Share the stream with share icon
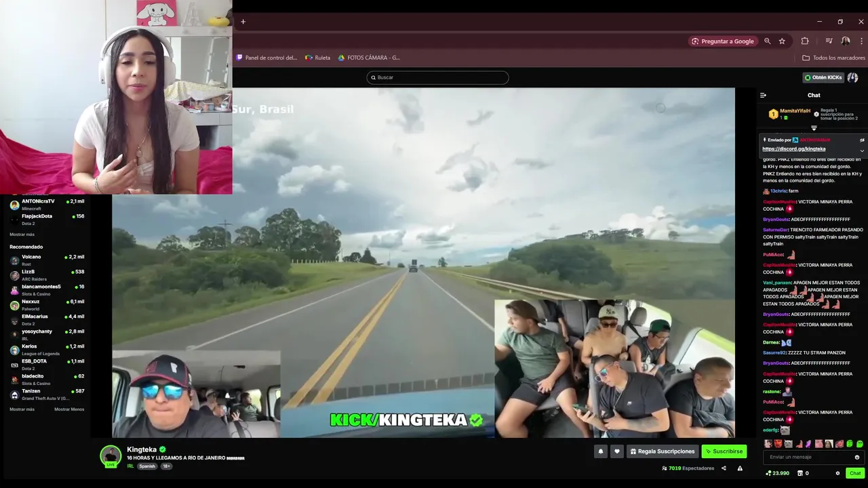 click(x=724, y=468)
